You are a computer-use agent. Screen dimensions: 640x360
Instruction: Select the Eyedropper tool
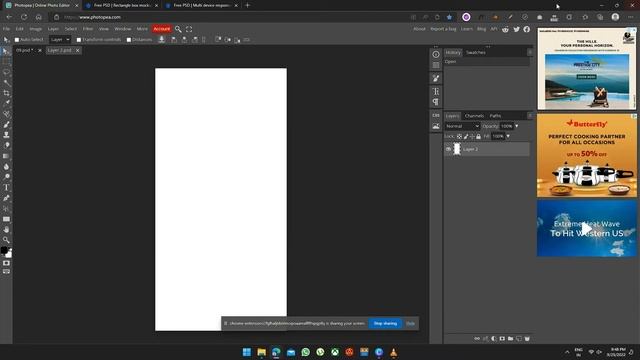point(6,104)
